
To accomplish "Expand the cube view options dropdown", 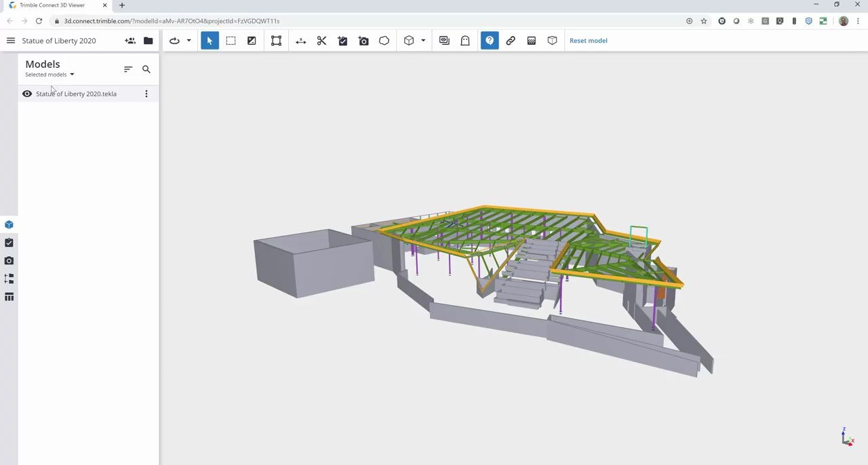I will pos(422,40).
